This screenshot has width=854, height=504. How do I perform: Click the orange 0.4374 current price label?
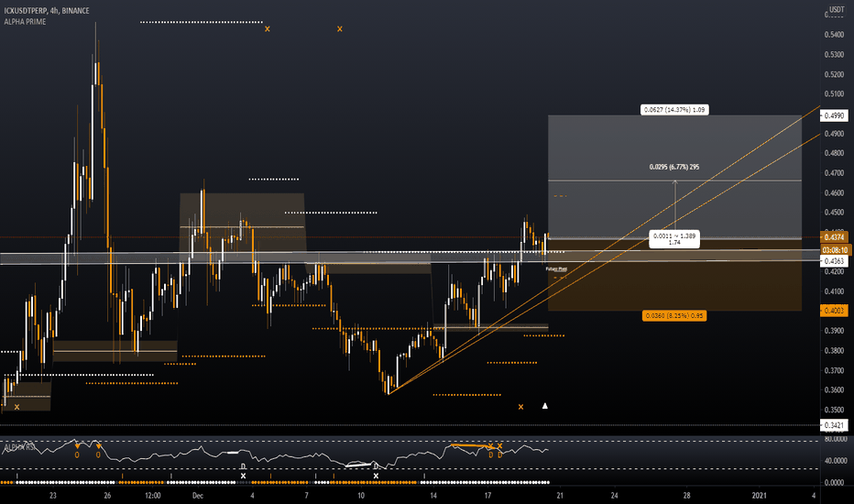click(x=834, y=237)
